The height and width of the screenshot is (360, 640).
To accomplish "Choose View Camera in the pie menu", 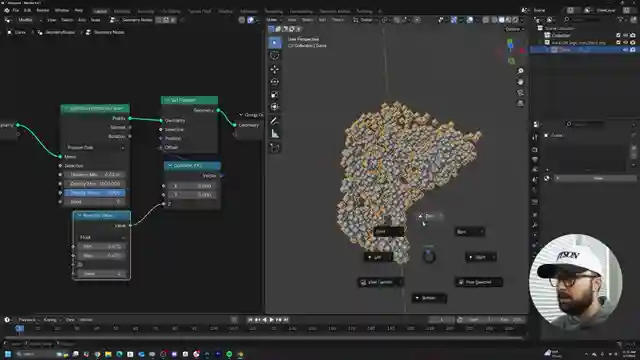I will click(x=380, y=282).
